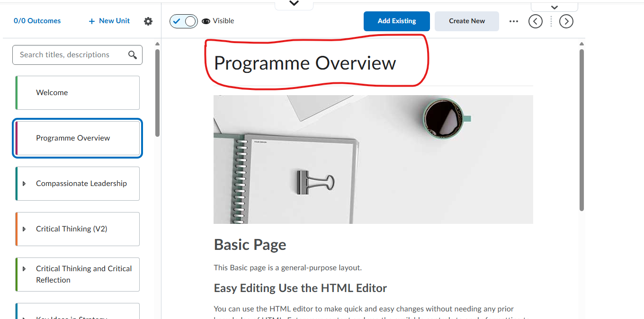Click the eye icon beside Visible
Viewport: 644px width, 319px height.
pyautogui.click(x=206, y=21)
